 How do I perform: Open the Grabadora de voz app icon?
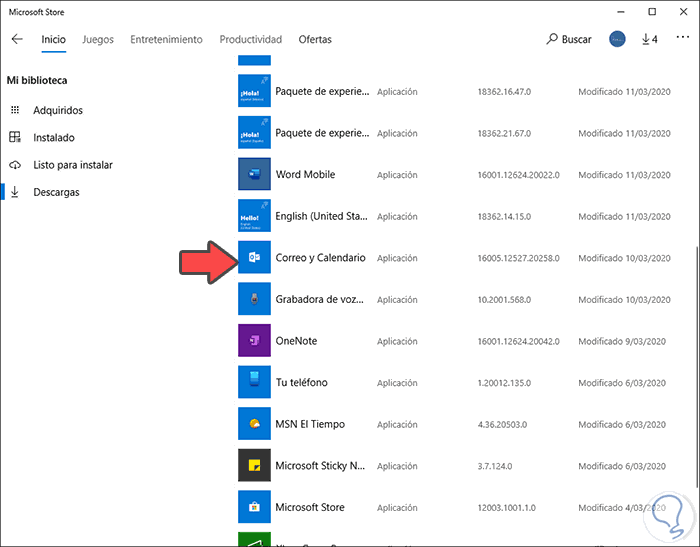[x=254, y=299]
